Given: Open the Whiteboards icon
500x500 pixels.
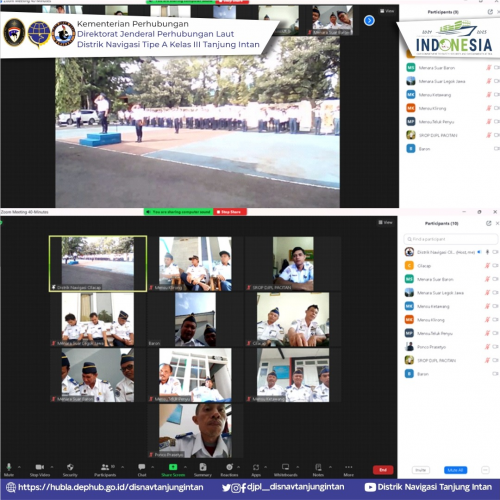Looking at the screenshot, I should pyautogui.click(x=285, y=467).
